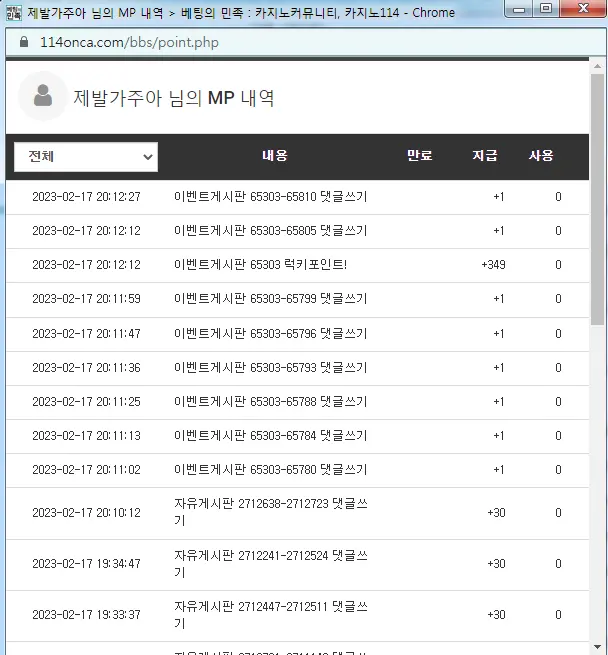Select the 럭키포인트! +349 entry row
The width and height of the screenshot is (608, 655).
(x=297, y=265)
